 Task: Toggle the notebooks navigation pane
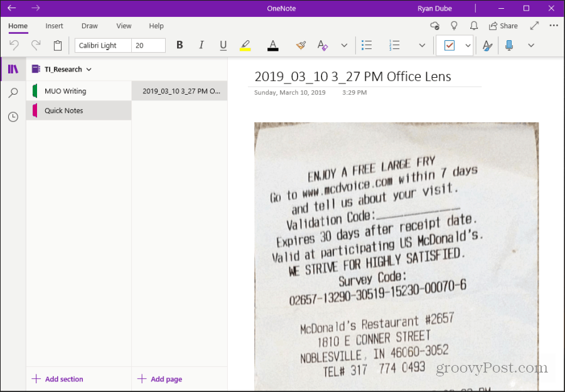(13, 69)
